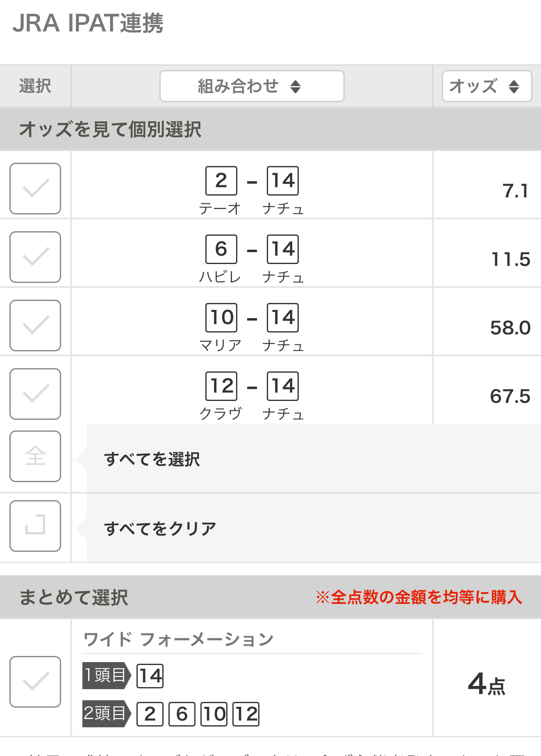Click the arrows on 組み合わせ selector
Viewport: 541px width, 756px height.
pos(296,87)
